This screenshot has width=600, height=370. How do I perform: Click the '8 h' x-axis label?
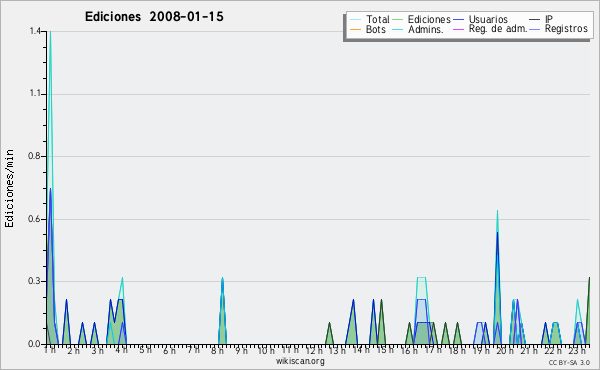(217, 350)
